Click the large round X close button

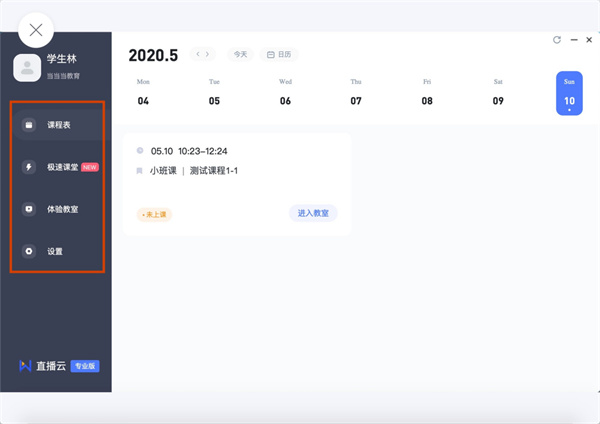[x=36, y=30]
